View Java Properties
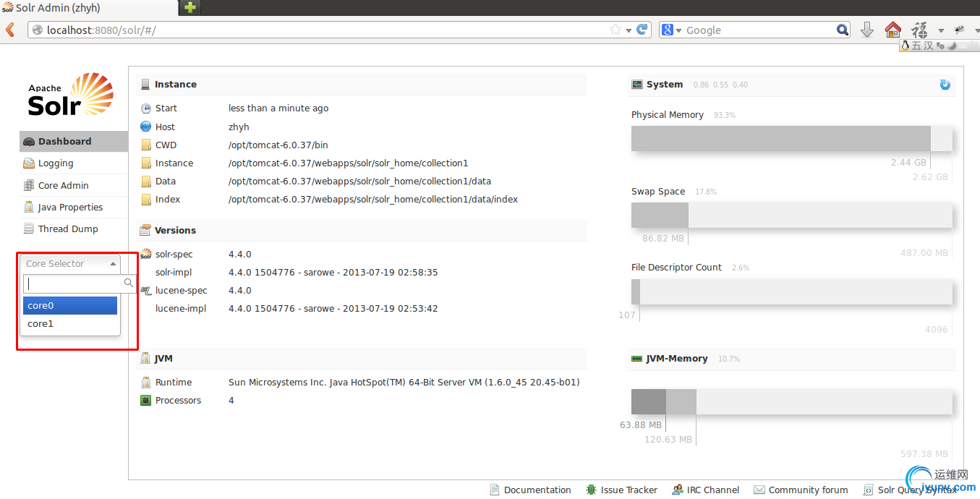 tap(74, 207)
